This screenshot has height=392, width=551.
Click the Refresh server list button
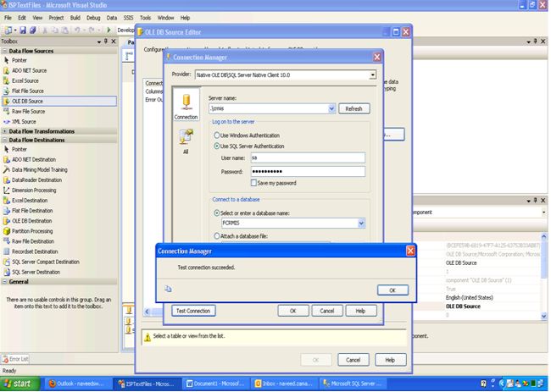pyautogui.click(x=353, y=108)
